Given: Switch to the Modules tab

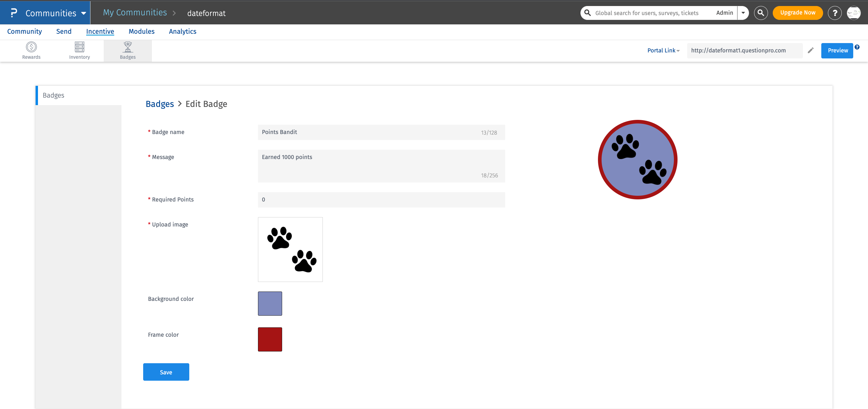Looking at the screenshot, I should 142,31.
